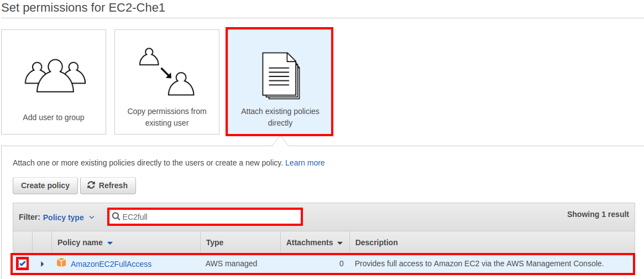The image size is (644, 279).
Task: Open the AmazonEC2FullAccess policy link
Action: (x=111, y=264)
